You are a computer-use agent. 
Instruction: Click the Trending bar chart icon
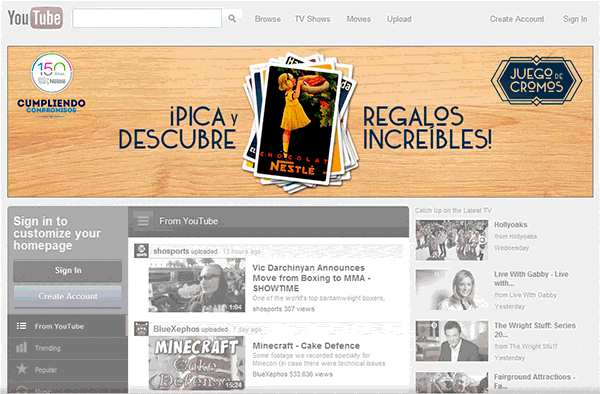21,347
